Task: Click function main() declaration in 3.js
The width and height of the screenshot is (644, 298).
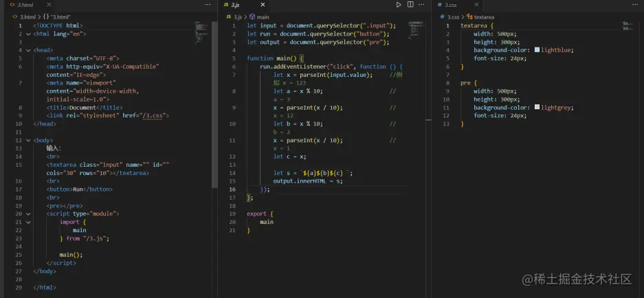Action: point(275,58)
